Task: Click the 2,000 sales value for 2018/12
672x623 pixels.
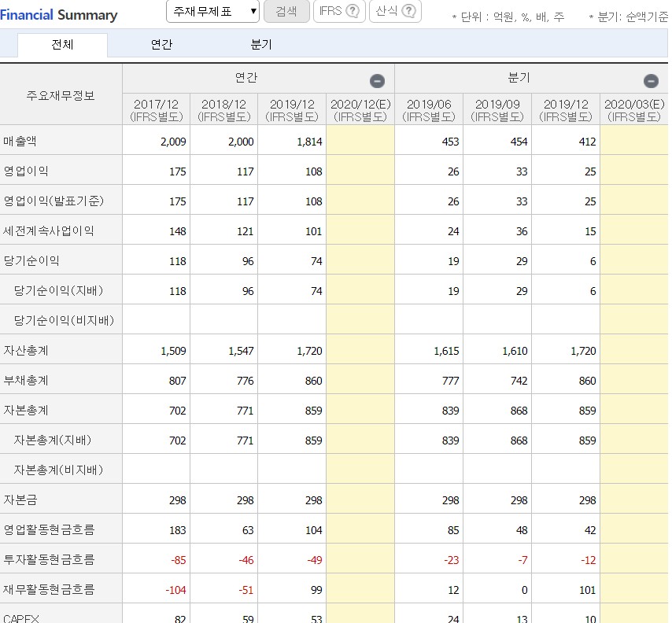Action: pyautogui.click(x=241, y=142)
